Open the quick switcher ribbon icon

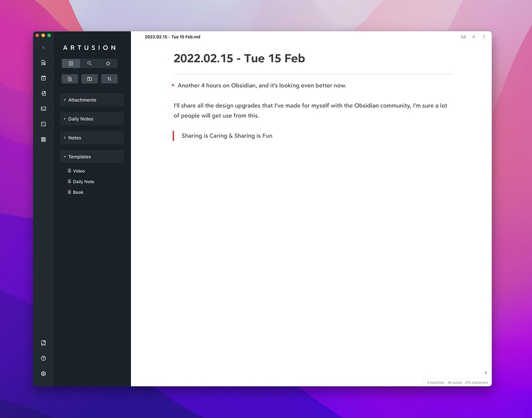click(44, 63)
